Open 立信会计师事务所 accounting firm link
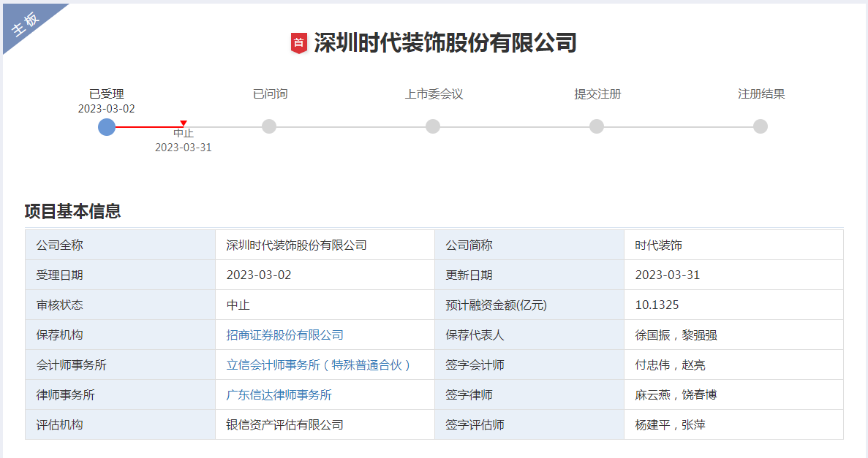 (x=319, y=365)
